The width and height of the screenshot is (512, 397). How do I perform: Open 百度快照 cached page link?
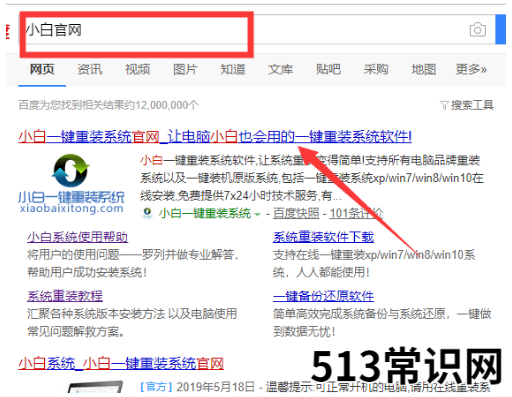[x=296, y=213]
